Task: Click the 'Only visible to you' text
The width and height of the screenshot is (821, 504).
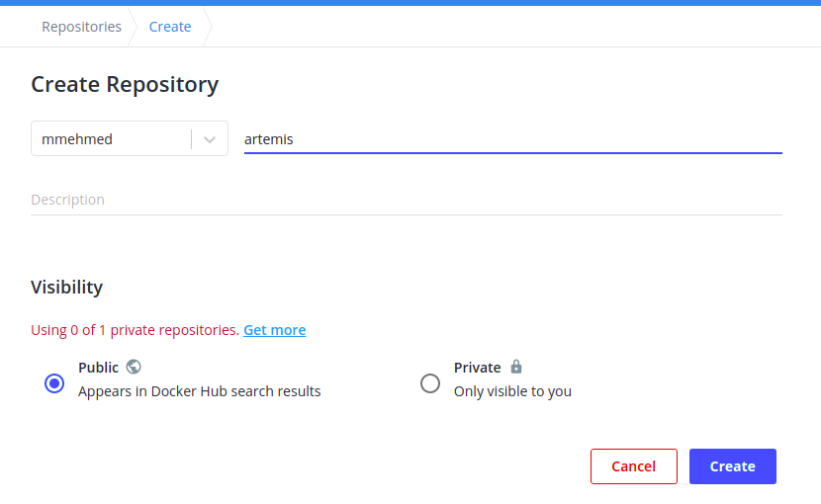Action: 512,391
